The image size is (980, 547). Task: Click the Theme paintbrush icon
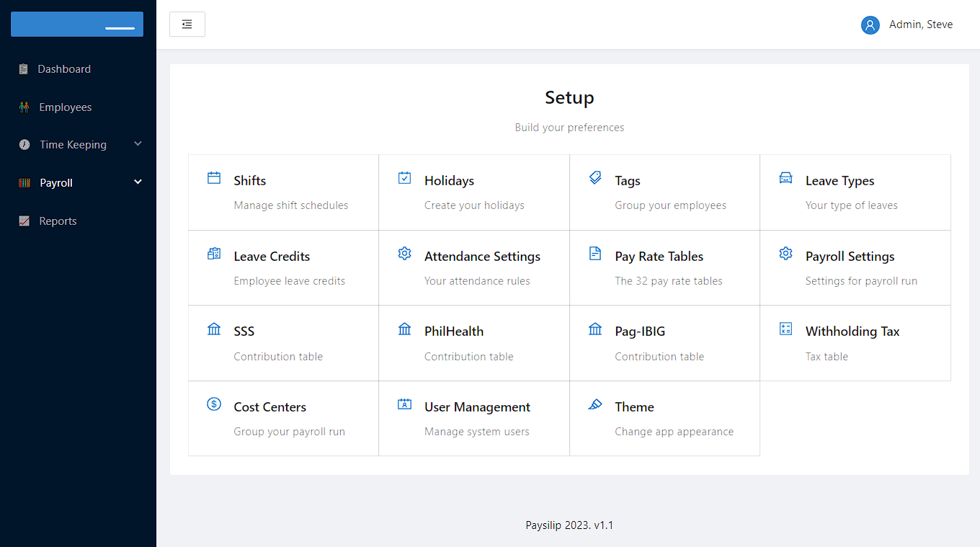click(595, 404)
